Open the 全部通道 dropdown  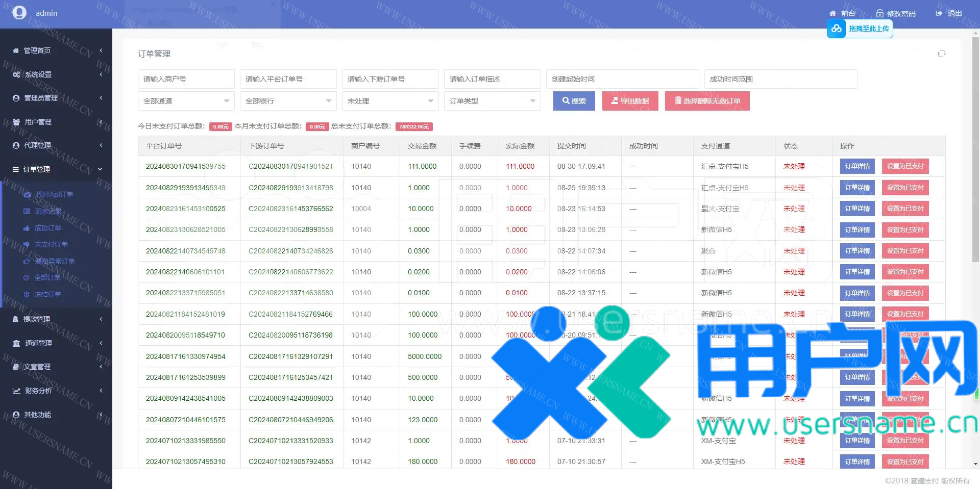click(186, 101)
